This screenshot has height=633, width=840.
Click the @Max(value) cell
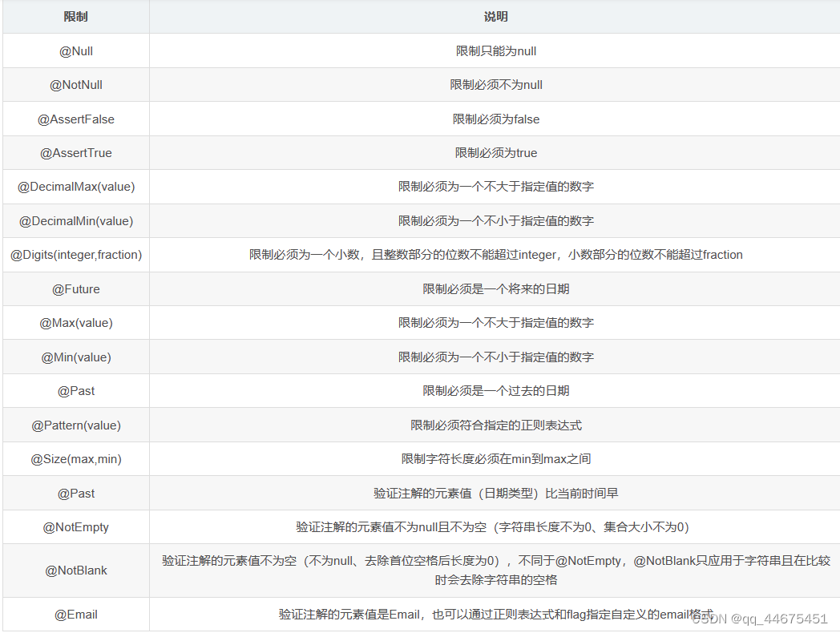click(x=75, y=323)
